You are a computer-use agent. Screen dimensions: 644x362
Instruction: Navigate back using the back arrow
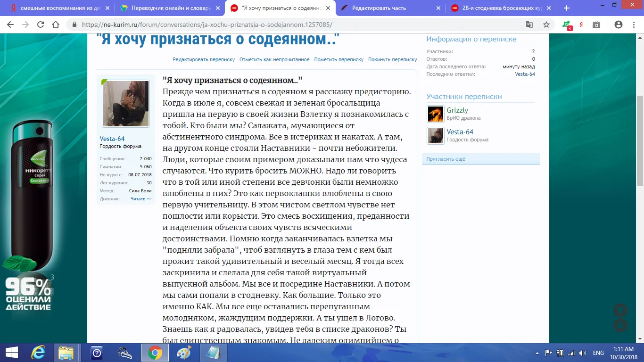9,24
